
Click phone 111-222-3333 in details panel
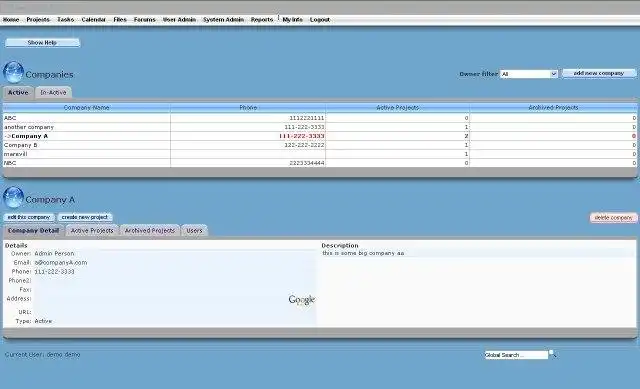[54, 271]
